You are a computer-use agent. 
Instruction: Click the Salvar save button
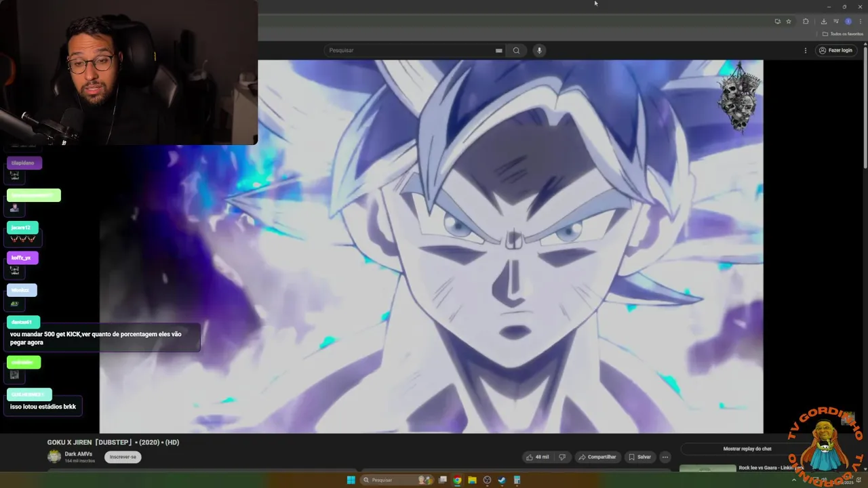tap(639, 457)
